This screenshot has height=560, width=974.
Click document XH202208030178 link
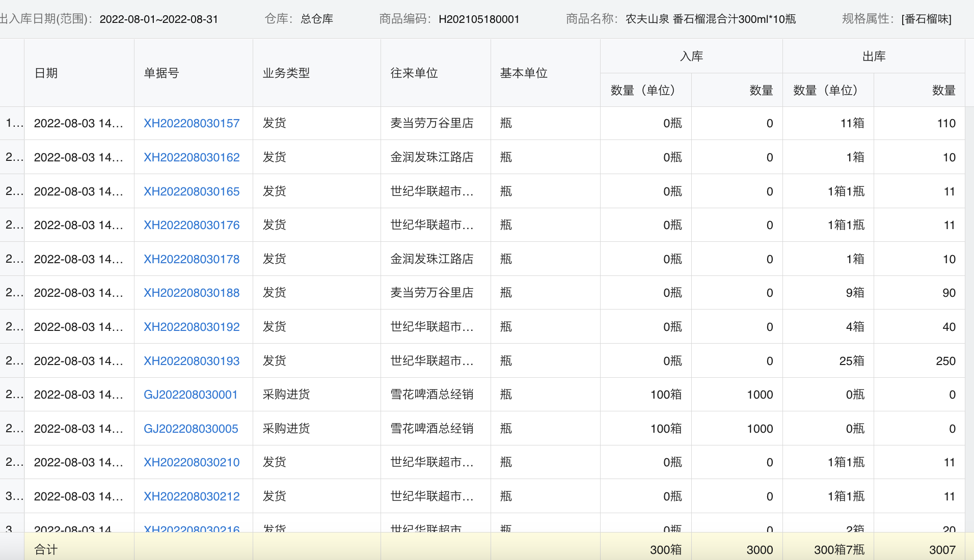click(192, 259)
